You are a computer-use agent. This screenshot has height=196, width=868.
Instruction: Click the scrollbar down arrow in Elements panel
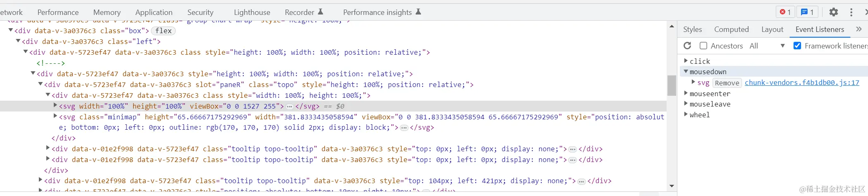coord(672,186)
